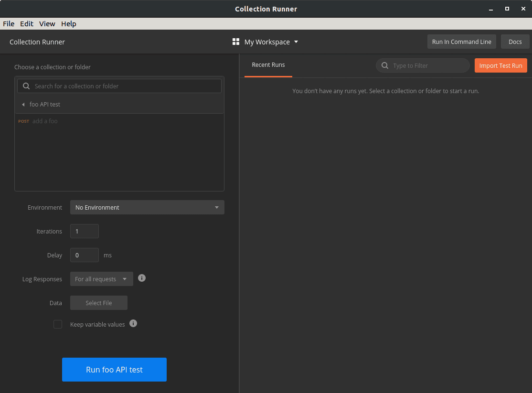This screenshot has width=532, height=393.
Task: Click the Log Responses info icon
Action: coord(142,278)
